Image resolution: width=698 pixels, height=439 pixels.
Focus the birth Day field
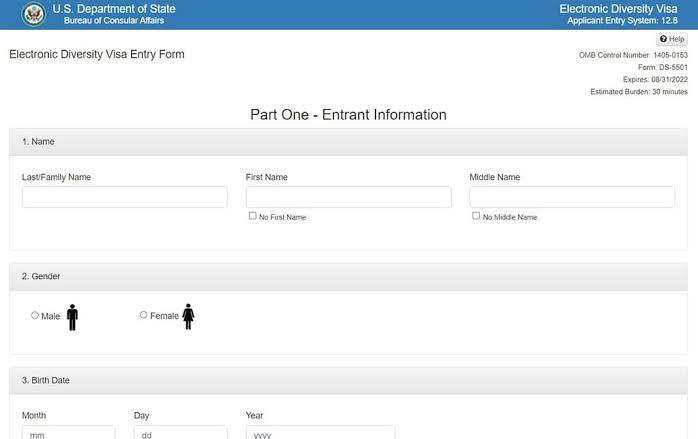[x=180, y=434]
